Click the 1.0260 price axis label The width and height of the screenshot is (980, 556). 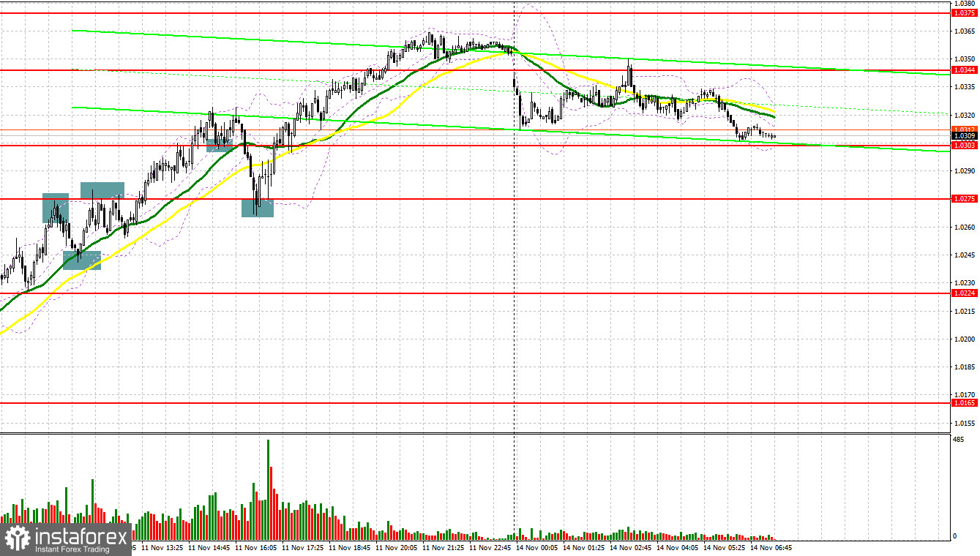963,227
